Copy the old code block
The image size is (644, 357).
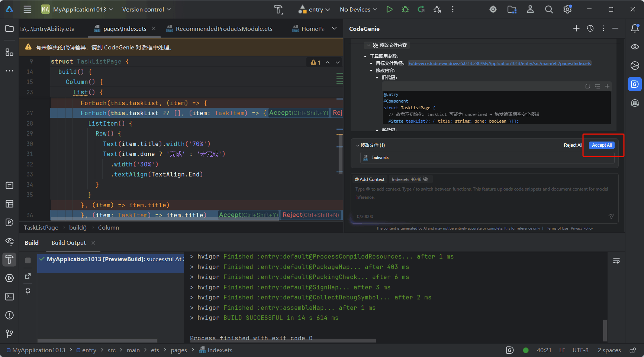coord(588,86)
